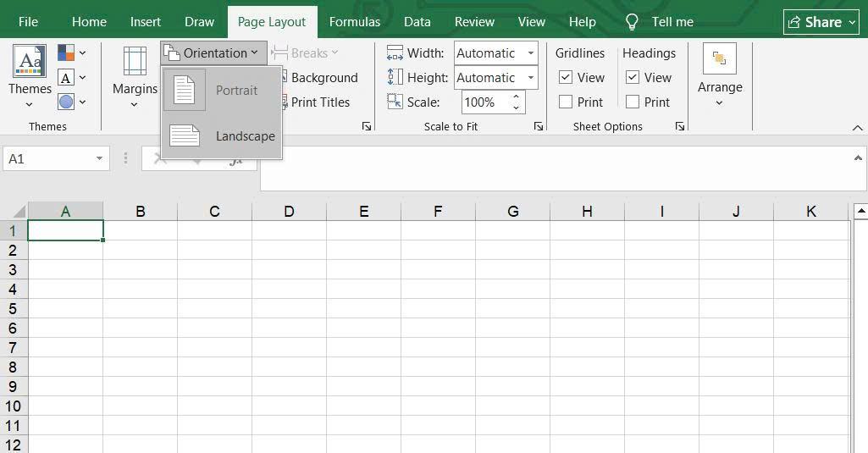The width and height of the screenshot is (868, 453).
Task: Switch to the Insert tab
Action: point(146,22)
